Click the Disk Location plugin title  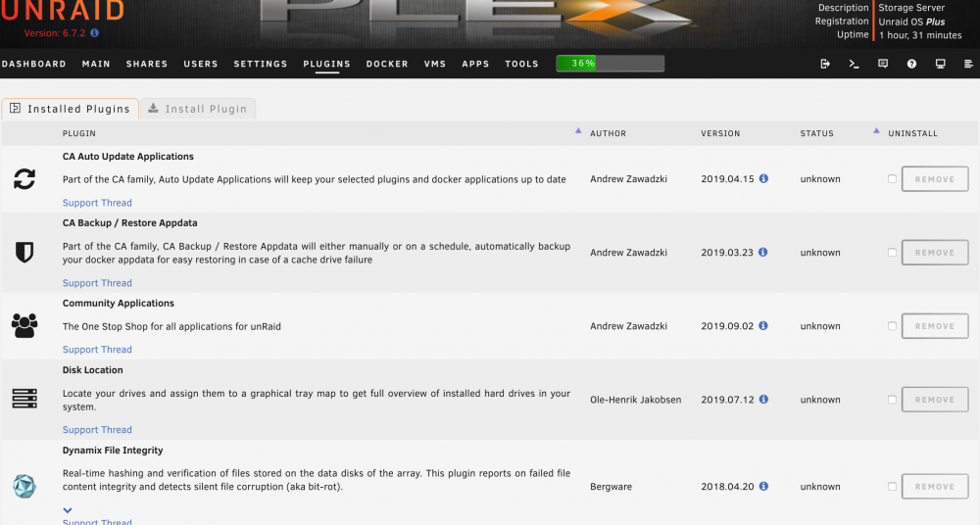92,370
